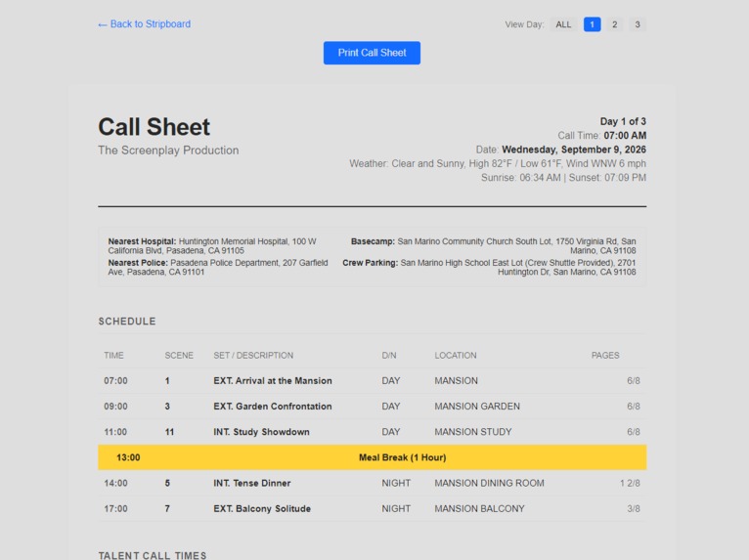This screenshot has height=560, width=749.
Task: Click the Sunrise and Sunset times line
Action: 563,177
